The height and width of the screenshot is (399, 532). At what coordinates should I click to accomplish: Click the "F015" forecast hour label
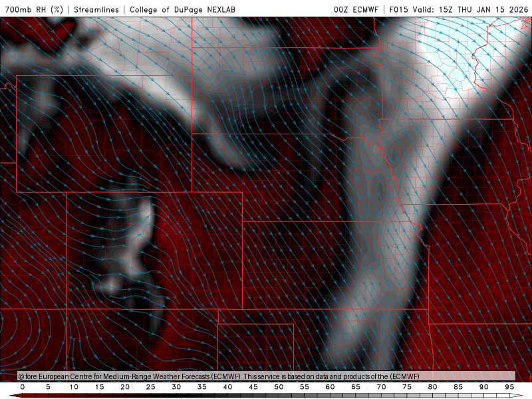(x=398, y=9)
